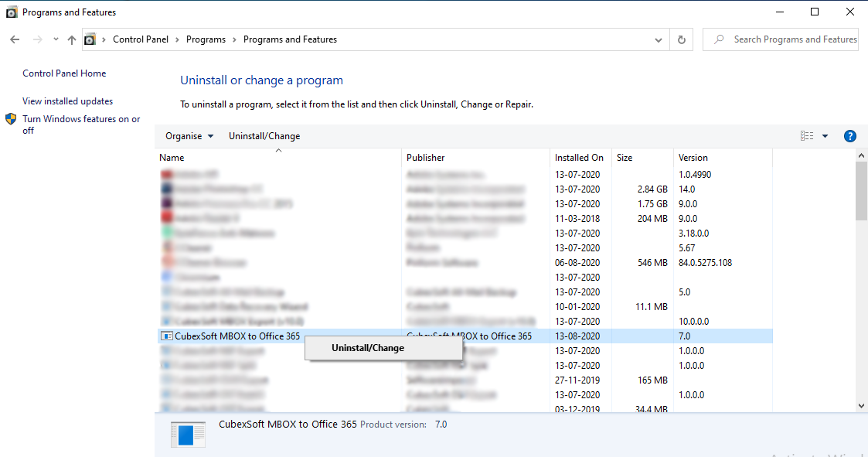Sort the list by Publisher column header
This screenshot has width=868, height=457.
pos(426,158)
